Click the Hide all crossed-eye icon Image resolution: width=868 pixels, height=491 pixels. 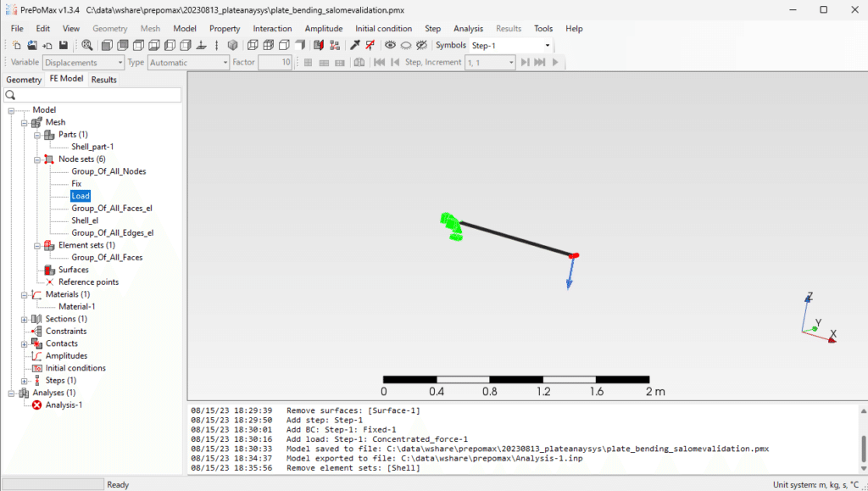tap(422, 46)
